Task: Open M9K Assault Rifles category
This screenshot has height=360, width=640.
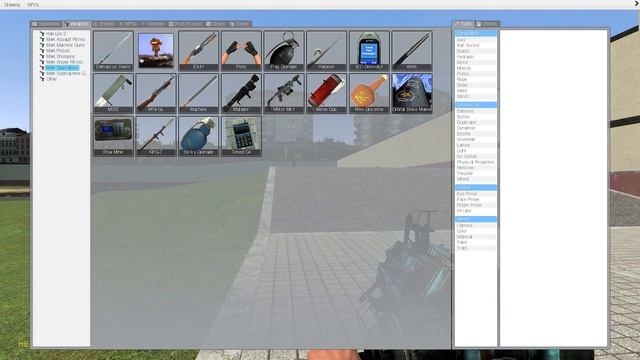Action: pos(65,39)
